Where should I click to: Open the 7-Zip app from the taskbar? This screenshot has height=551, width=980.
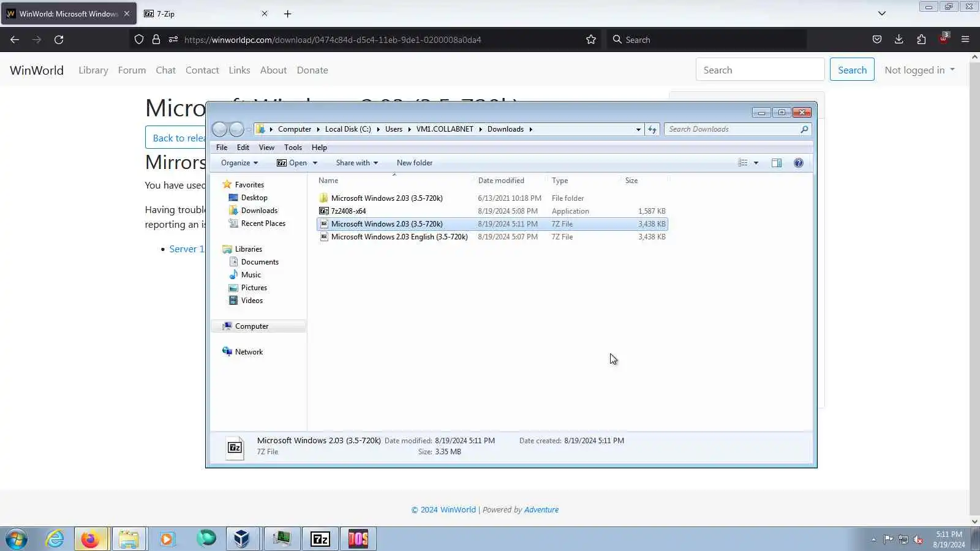(x=320, y=539)
